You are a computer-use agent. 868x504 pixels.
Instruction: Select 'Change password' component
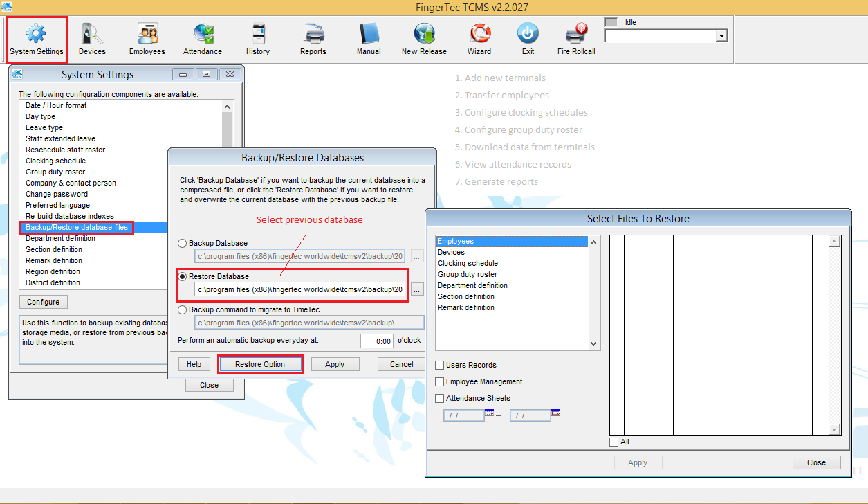click(57, 194)
